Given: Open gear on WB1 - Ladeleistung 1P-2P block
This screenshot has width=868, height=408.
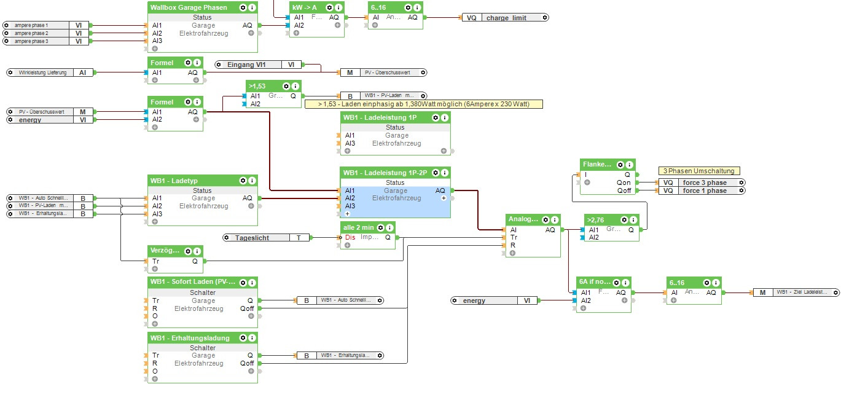Looking at the screenshot, I should pos(436,173).
